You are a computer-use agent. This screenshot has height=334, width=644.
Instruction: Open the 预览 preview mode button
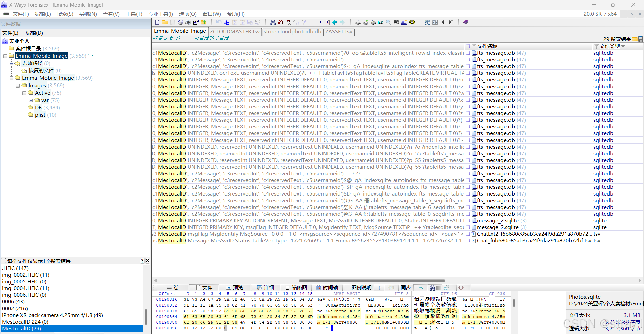click(234, 288)
